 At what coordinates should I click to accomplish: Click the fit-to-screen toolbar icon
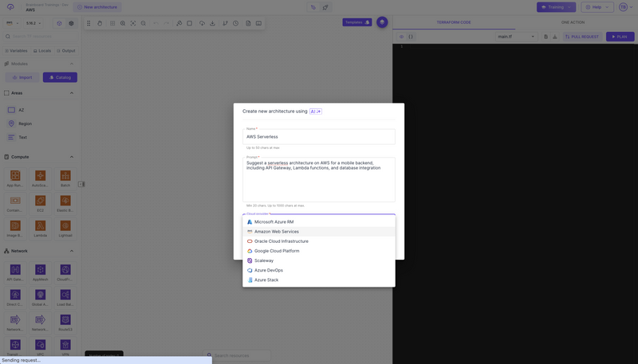point(133,24)
